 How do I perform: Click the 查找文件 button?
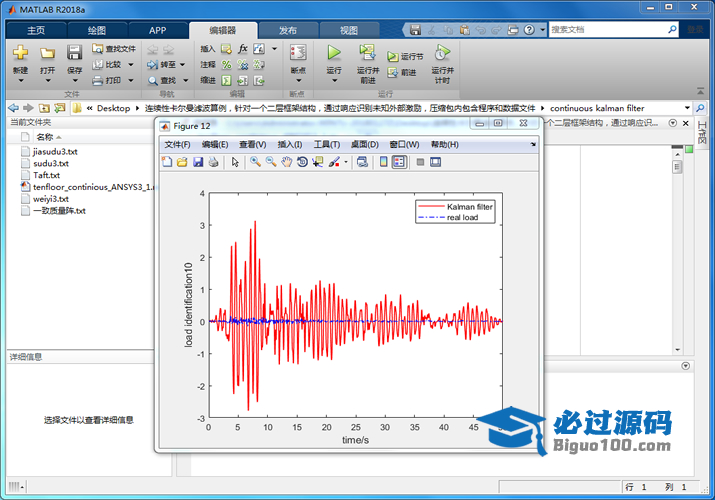coord(114,48)
